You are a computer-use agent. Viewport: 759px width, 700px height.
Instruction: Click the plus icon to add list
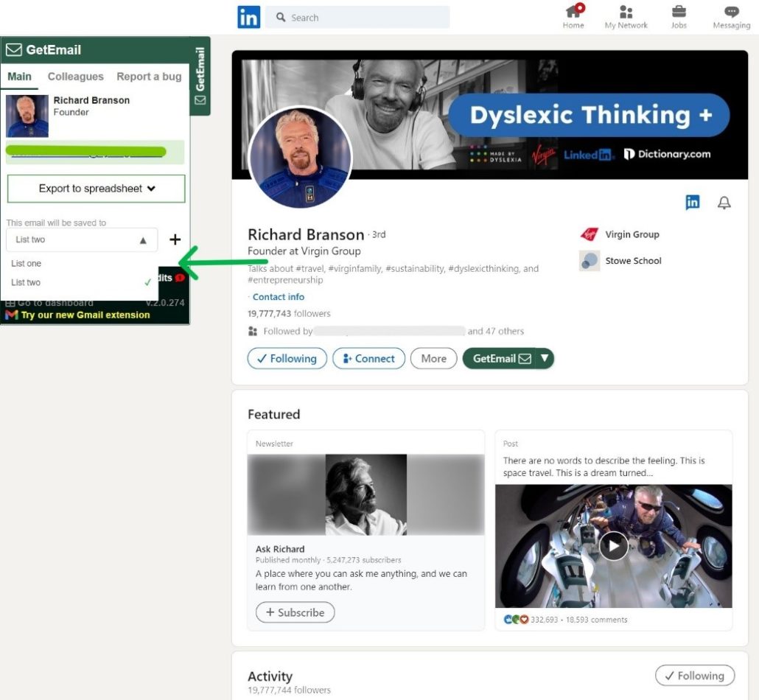175,239
